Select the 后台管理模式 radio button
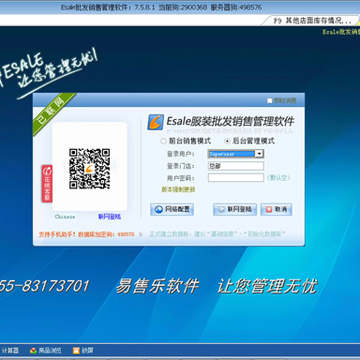 [x=228, y=141]
